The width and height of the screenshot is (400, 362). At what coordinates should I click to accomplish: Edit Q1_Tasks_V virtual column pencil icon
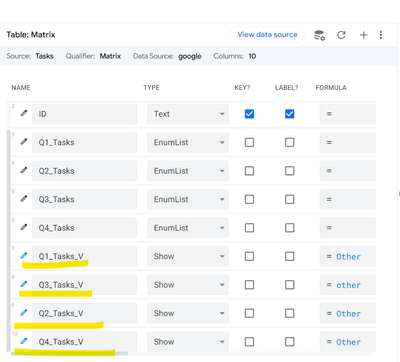(24, 256)
